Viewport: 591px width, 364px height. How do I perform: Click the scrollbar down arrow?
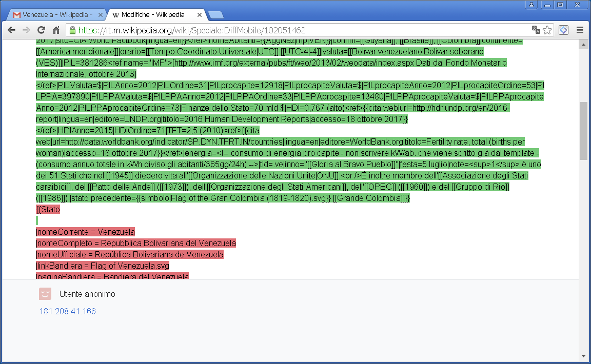click(x=583, y=356)
